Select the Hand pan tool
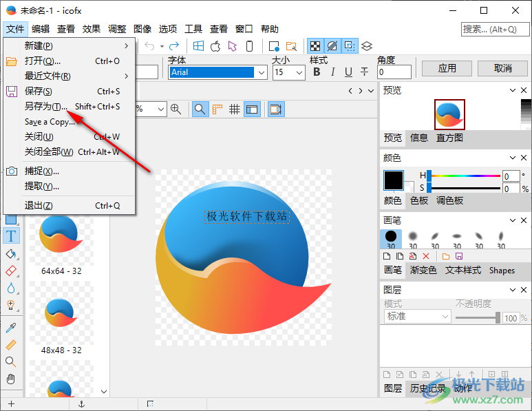This screenshot has height=411, width=532. 11,379
